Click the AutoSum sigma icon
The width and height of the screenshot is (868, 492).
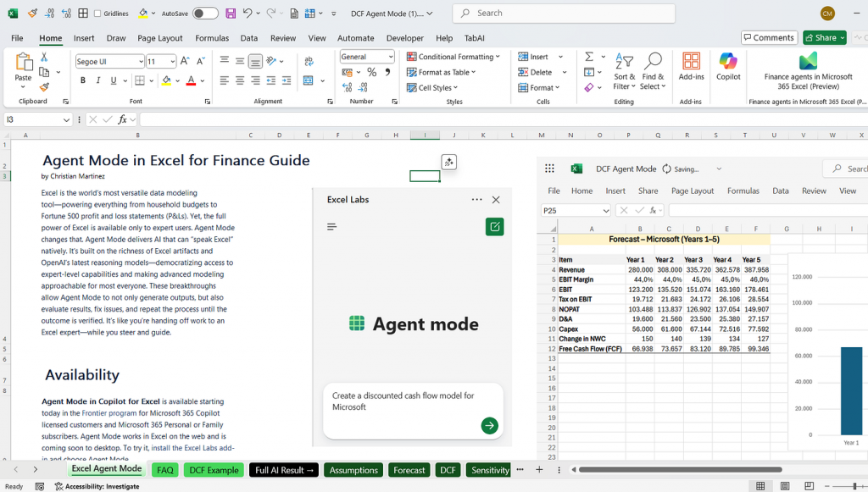tap(589, 57)
